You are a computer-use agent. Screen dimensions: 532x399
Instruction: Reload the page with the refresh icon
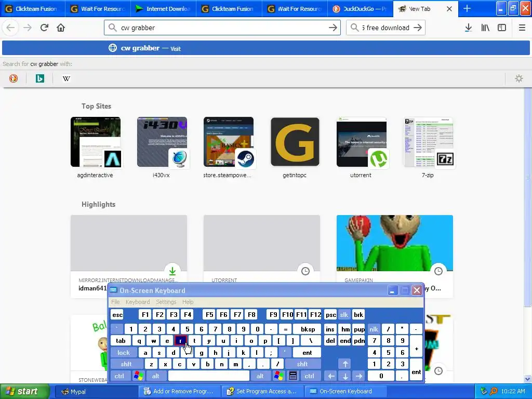(44, 28)
